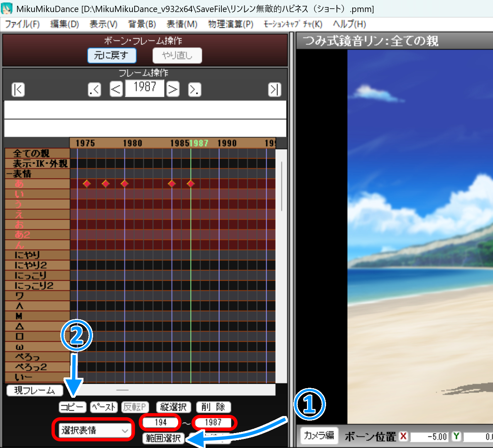The height and width of the screenshot is (448, 493).
Task: Select the あ keyframe diamond at frame 1976
Action: 87,184
